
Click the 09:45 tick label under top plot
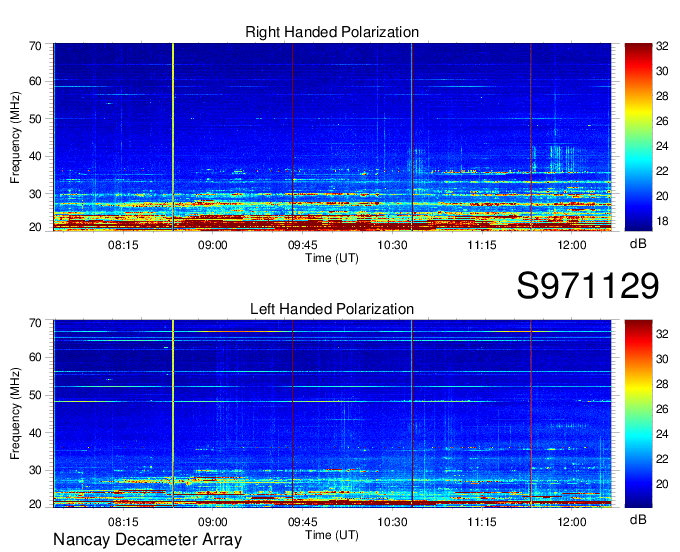coord(302,245)
